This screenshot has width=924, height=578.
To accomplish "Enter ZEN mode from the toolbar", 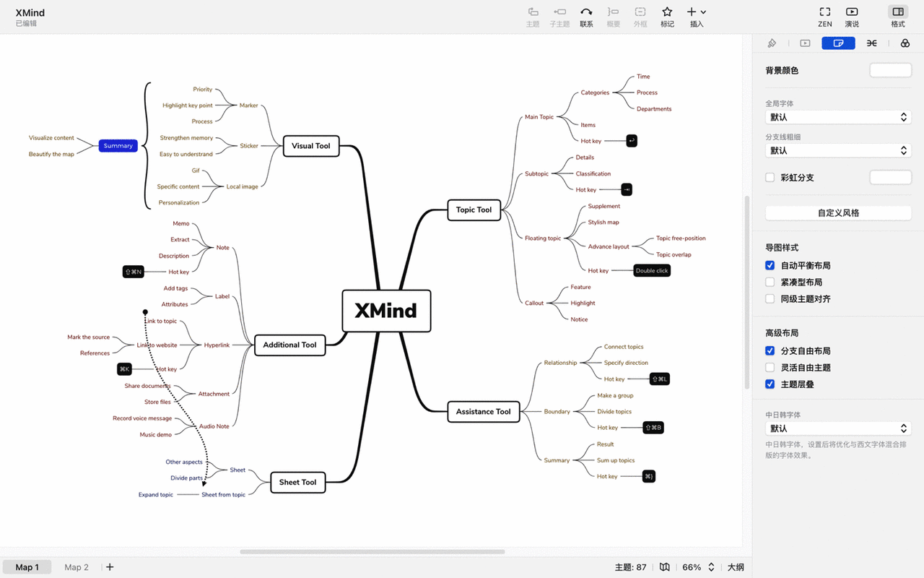I will pos(824,12).
